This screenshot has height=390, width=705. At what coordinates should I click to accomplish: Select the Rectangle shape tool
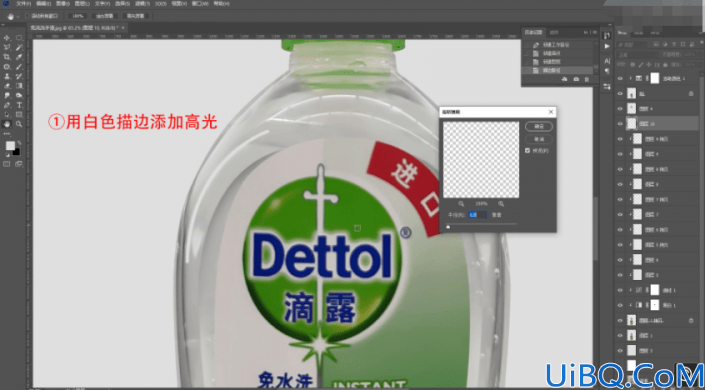coord(19,114)
